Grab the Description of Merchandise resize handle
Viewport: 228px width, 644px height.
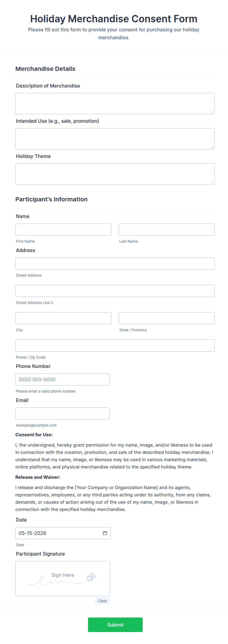[x=212, y=112]
